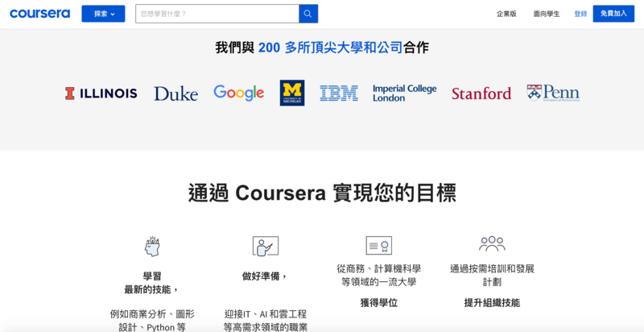Click the degree certificate icon

pos(378,245)
